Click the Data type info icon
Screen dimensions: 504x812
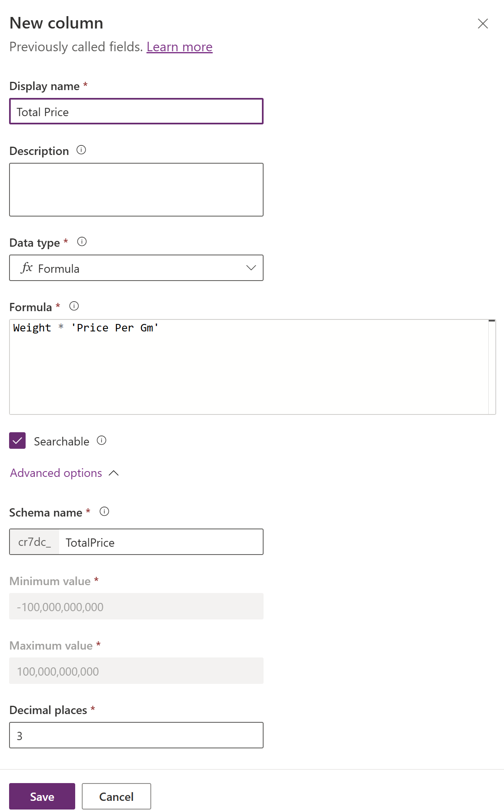[81, 242]
